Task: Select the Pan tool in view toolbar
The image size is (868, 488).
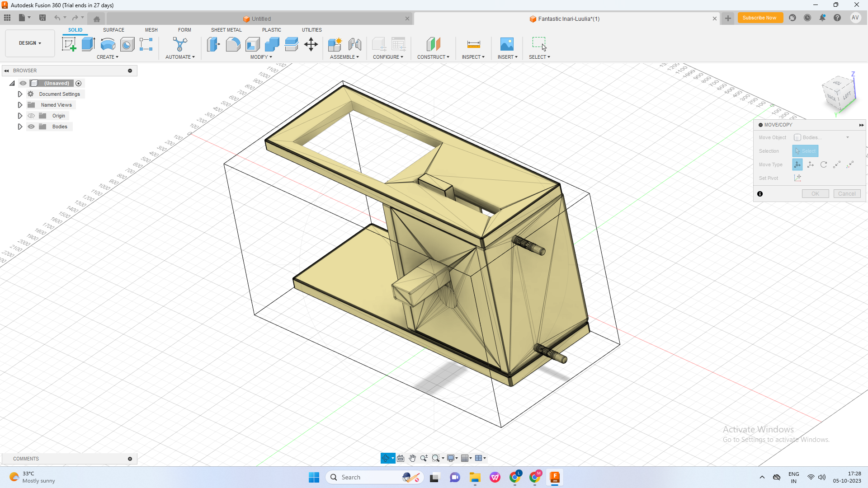Action: coord(412,458)
